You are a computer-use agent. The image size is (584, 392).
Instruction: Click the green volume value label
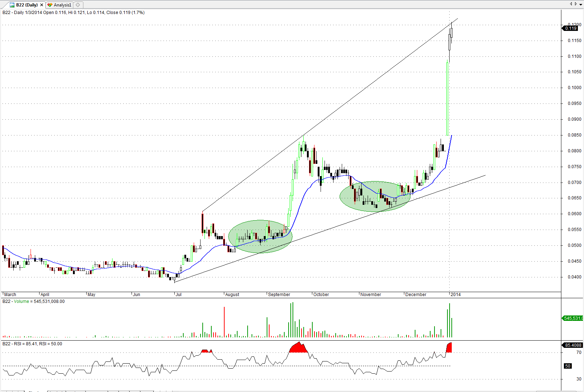click(572, 318)
